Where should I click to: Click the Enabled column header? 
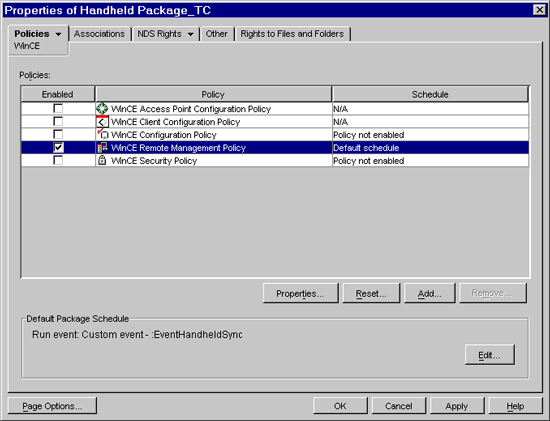click(58, 94)
